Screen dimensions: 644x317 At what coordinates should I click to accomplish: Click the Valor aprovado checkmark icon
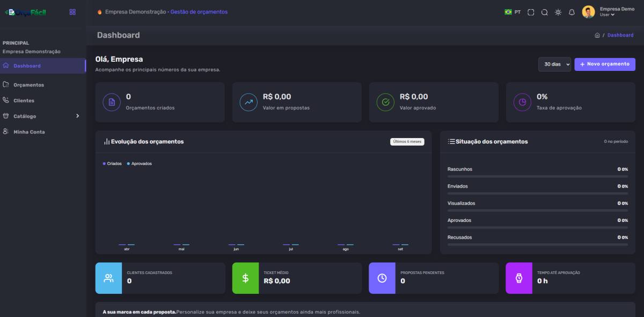click(x=385, y=102)
